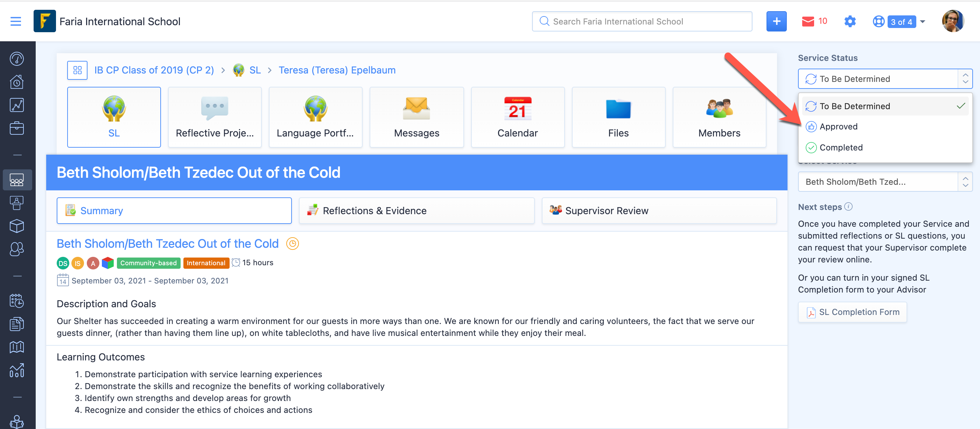Open the classes group icon in sidebar
The image size is (980, 429).
17,180
